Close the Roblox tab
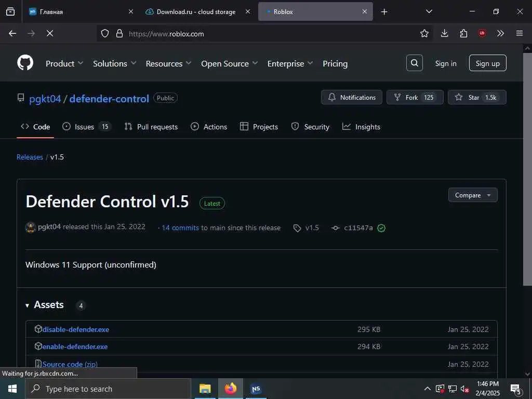The width and height of the screenshot is (532, 399). coord(364,11)
